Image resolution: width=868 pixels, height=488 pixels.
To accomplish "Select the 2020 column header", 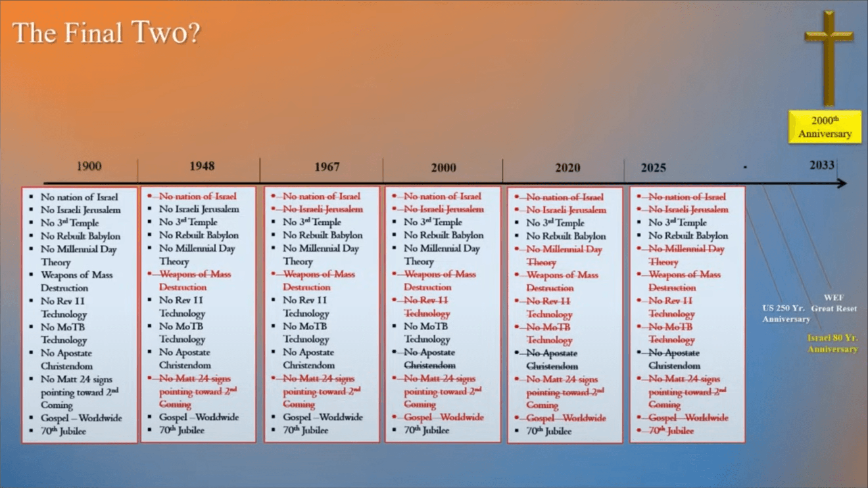I will click(x=566, y=166).
